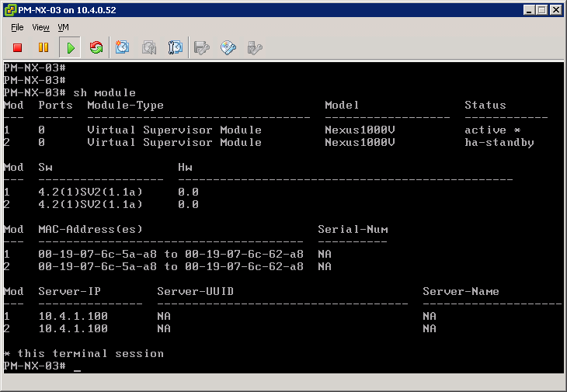
Task: Open the Snapshot Manager icon
Action: pos(175,47)
